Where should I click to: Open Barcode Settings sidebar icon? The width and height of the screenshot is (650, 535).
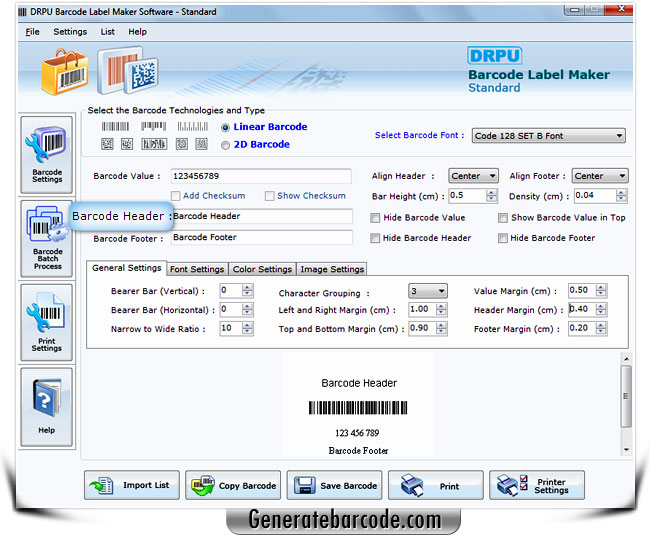click(46, 155)
